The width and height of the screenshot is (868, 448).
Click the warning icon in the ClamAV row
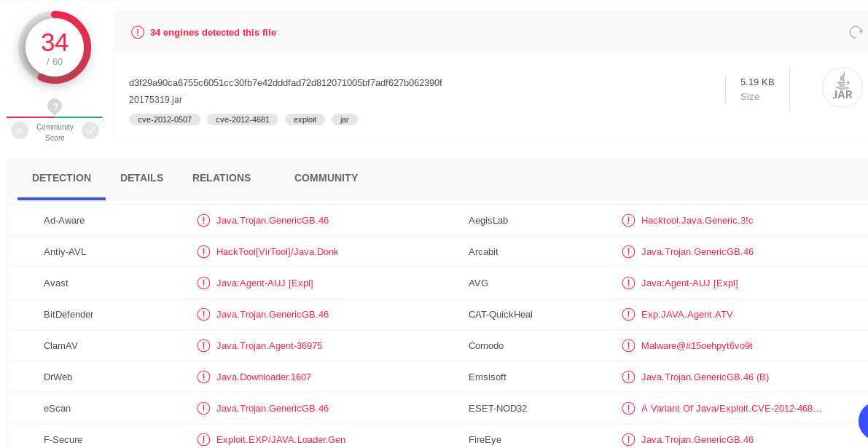coord(203,346)
